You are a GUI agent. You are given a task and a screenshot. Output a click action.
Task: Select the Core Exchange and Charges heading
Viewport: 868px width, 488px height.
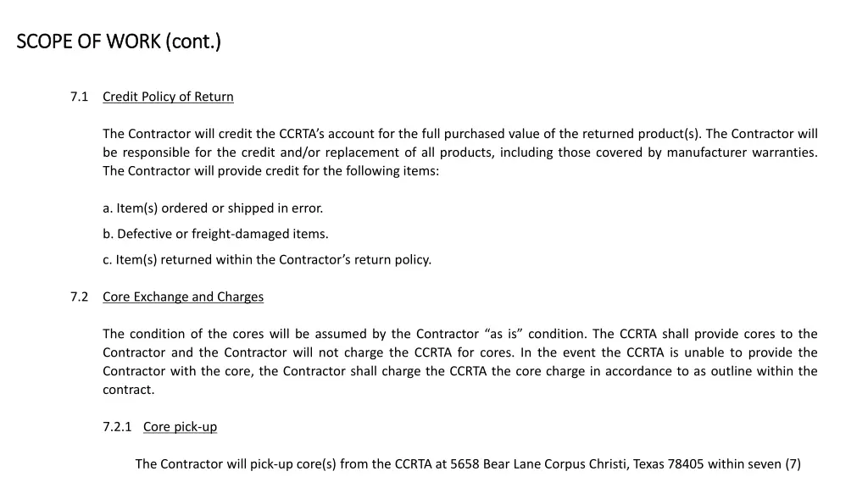coord(183,297)
